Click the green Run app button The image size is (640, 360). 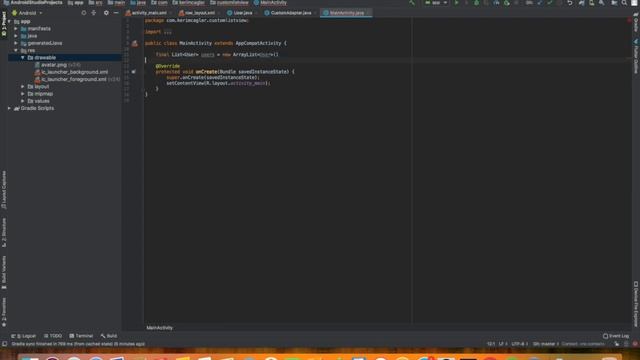click(x=456, y=3)
